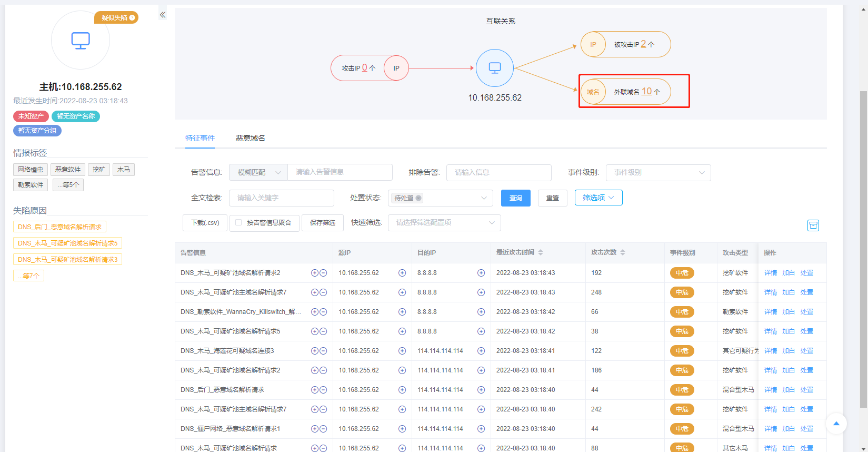Select the 特征事件 tab

pyautogui.click(x=200, y=138)
